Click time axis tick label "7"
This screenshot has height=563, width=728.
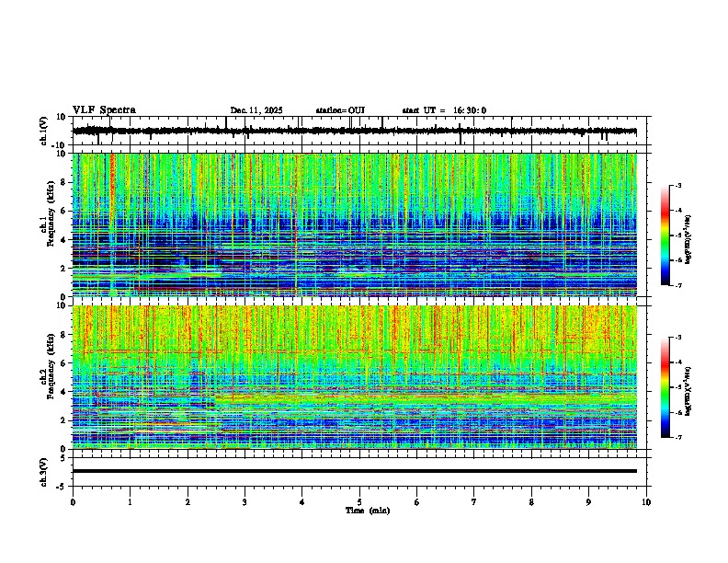pos(474,502)
